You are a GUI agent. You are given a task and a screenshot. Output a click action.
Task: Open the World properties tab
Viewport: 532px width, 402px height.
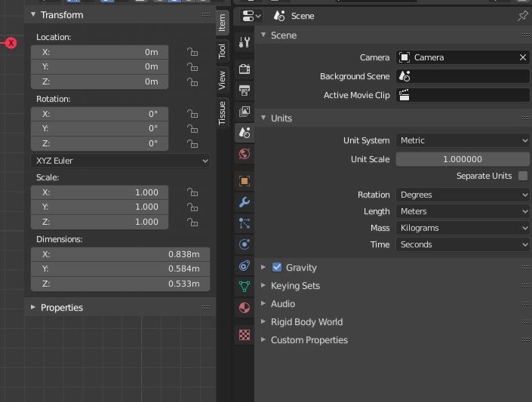[x=244, y=154]
